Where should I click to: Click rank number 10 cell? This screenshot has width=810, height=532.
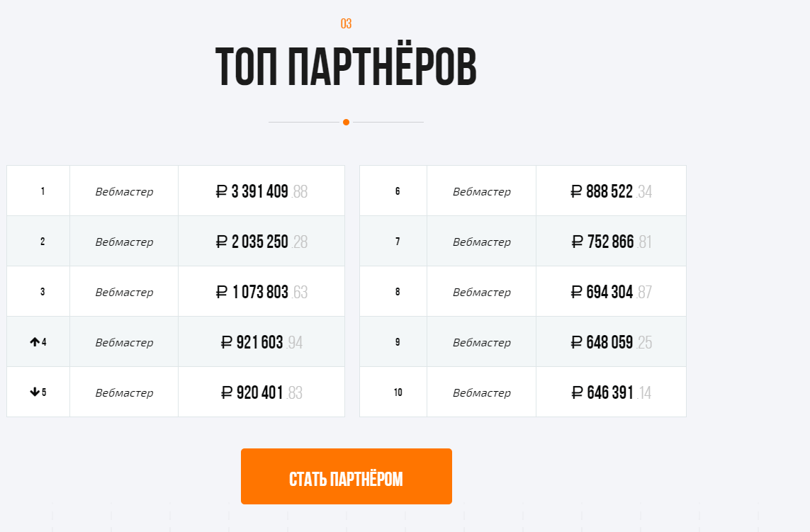point(393,392)
